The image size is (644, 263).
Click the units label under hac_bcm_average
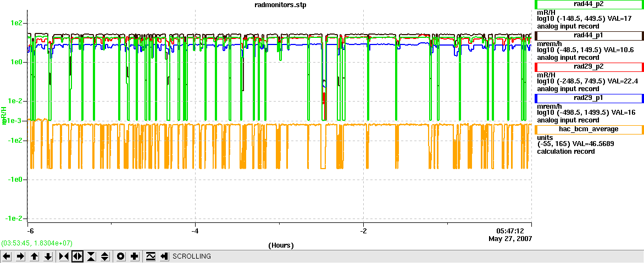pyautogui.click(x=545, y=137)
